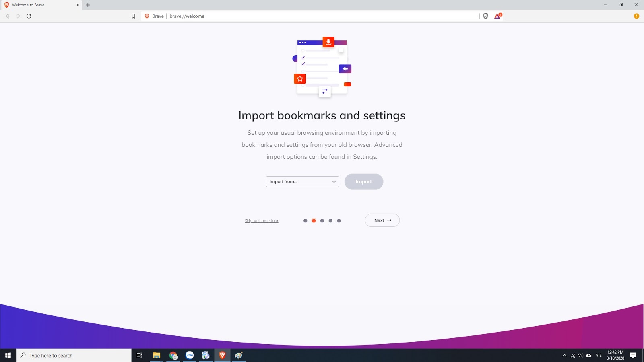Reload the welcome page
The image size is (644, 362).
pos(29,16)
